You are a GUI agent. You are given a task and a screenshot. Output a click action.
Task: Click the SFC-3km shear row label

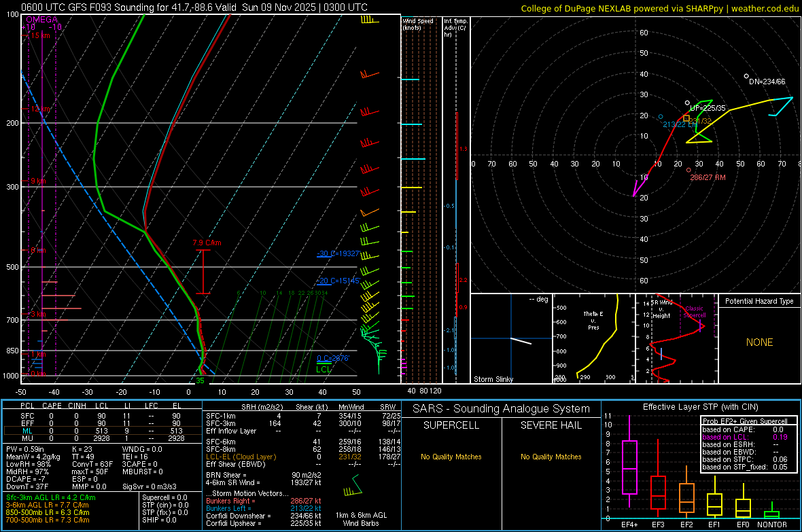221,423
